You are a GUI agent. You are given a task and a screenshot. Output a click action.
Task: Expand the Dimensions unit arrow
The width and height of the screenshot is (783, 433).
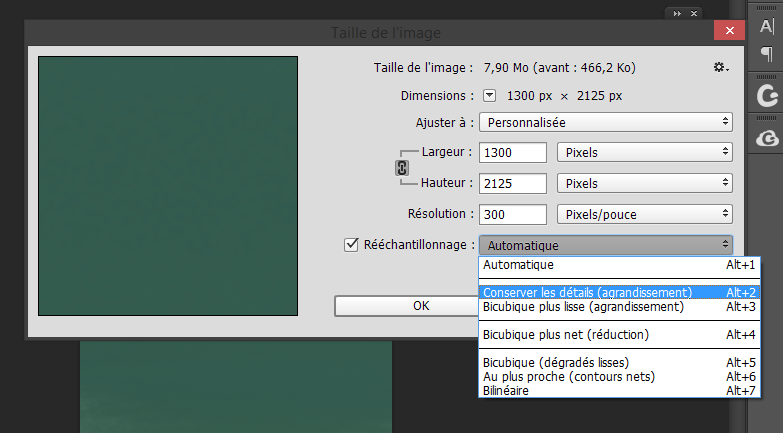[x=489, y=96]
